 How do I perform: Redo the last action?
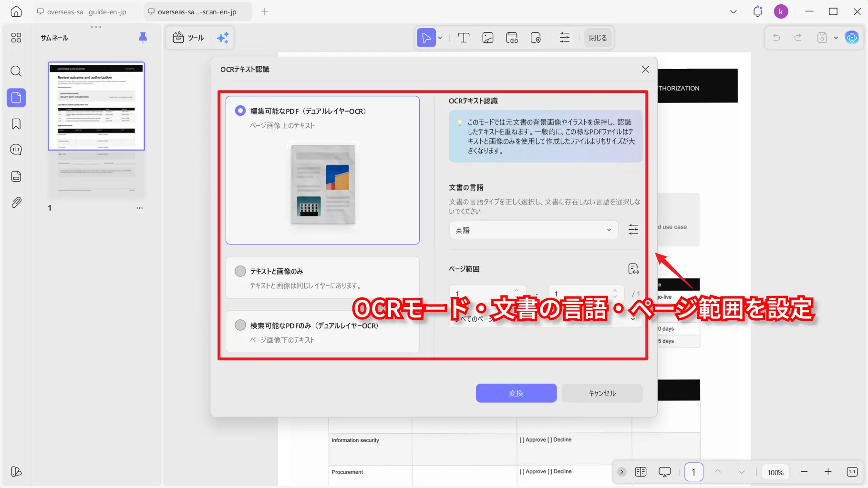pos(797,38)
